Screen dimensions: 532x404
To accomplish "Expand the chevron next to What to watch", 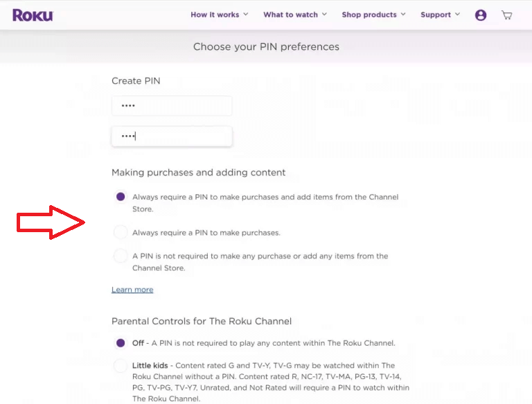I will (x=325, y=15).
